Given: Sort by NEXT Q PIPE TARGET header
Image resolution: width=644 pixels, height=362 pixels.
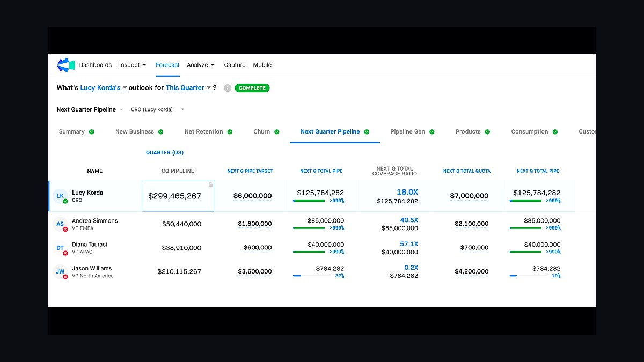Looking at the screenshot, I should coord(250,171).
